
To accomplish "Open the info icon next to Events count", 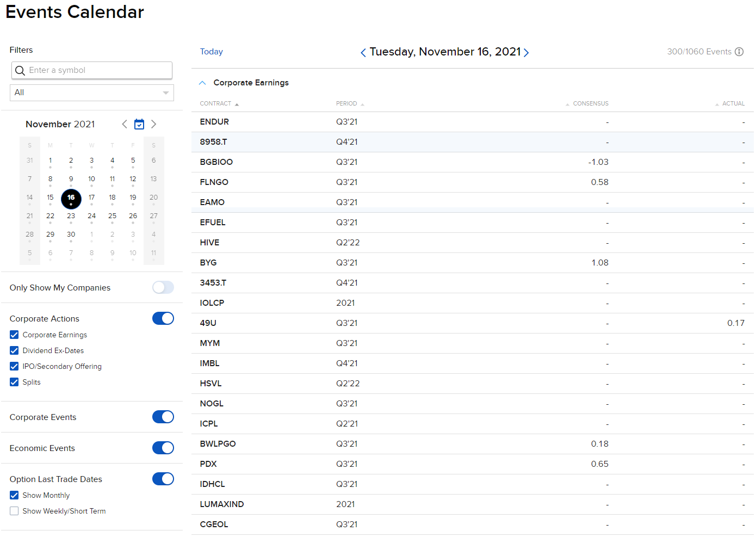I will tap(740, 52).
